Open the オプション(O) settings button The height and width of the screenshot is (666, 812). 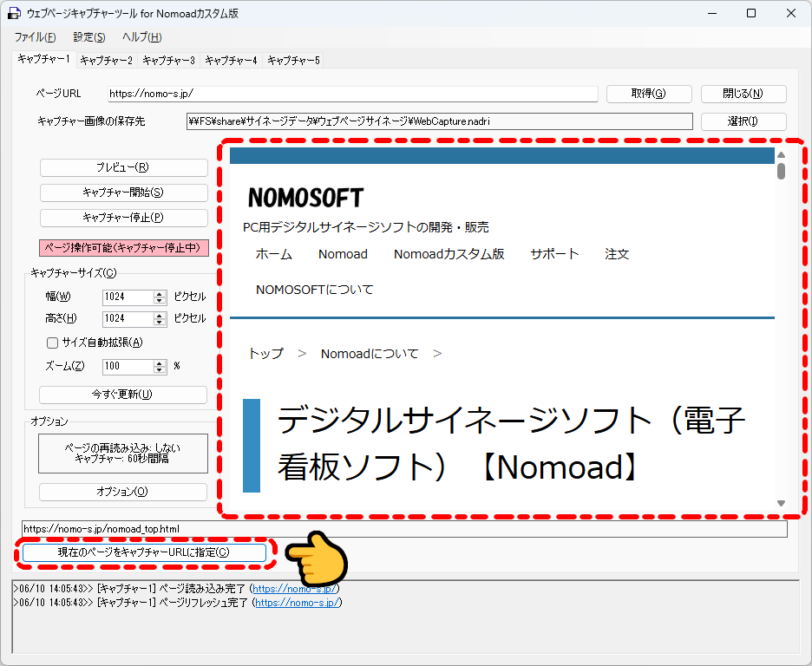[x=123, y=492]
